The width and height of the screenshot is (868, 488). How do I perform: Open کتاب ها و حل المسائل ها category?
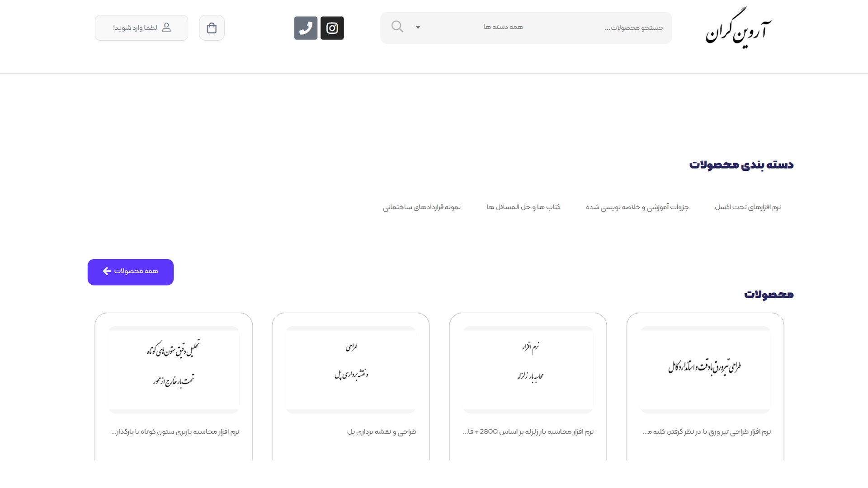point(523,207)
